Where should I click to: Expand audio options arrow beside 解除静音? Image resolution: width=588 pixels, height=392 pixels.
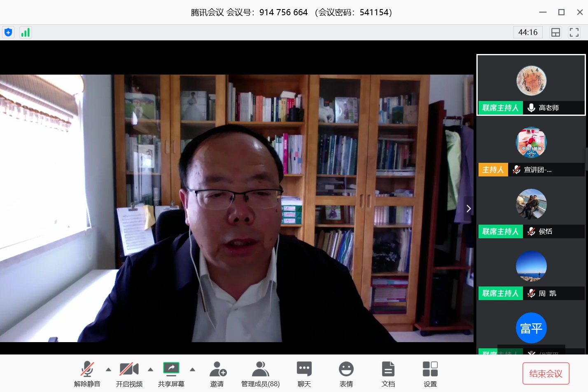tap(108, 369)
